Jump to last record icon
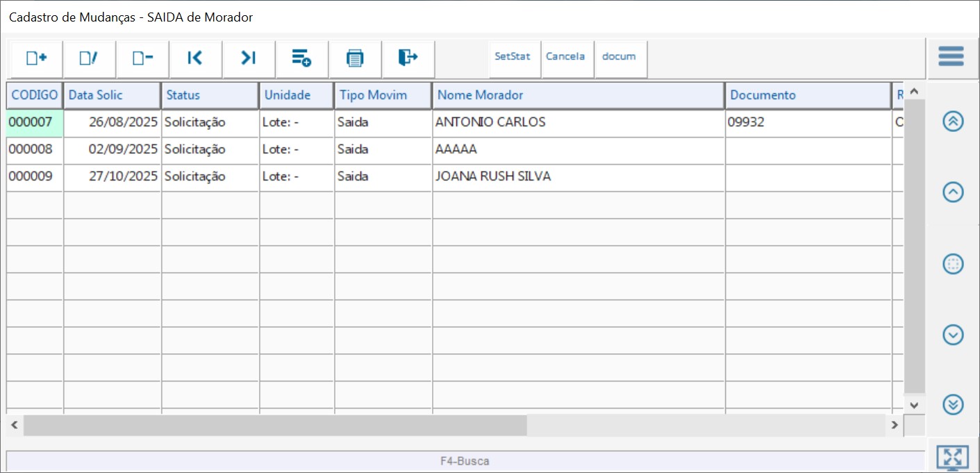Viewport: 980px width, 473px height. 249,58
